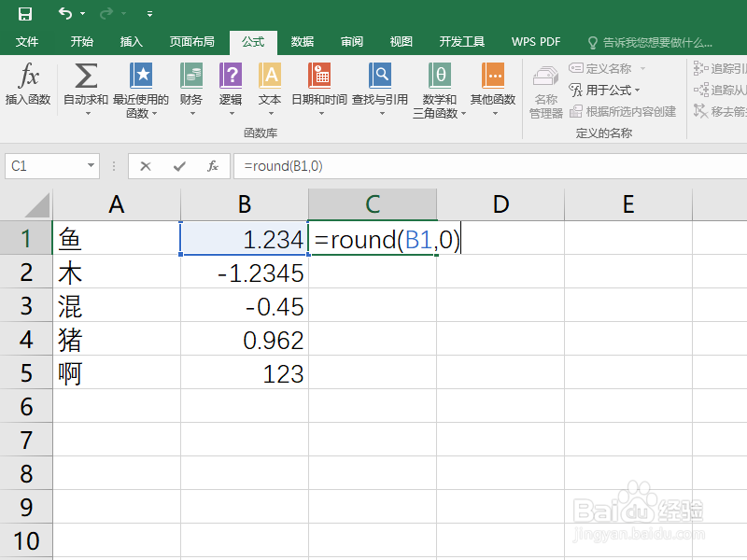Open the 名称管理器

(x=546, y=91)
